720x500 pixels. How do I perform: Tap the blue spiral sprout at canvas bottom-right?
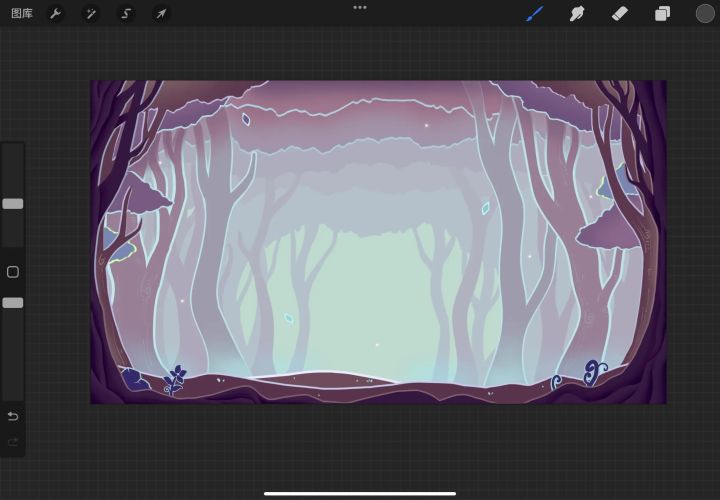coord(593,371)
